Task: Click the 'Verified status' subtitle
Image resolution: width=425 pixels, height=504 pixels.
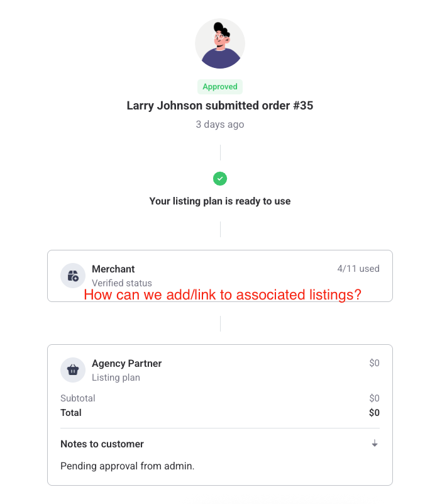Action: [x=122, y=283]
